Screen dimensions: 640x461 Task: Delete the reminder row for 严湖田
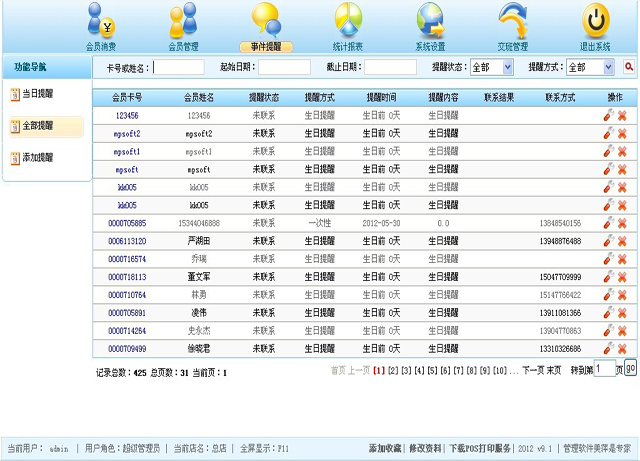[622, 241]
